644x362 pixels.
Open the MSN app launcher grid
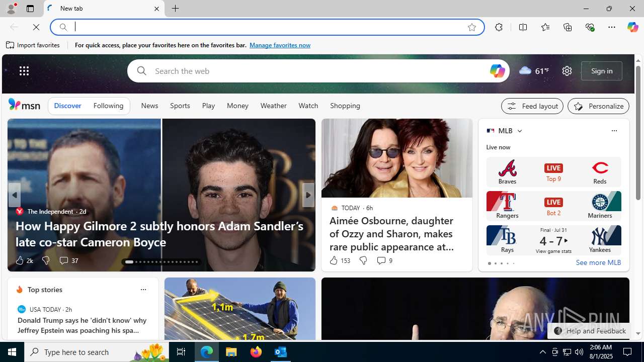click(x=24, y=71)
